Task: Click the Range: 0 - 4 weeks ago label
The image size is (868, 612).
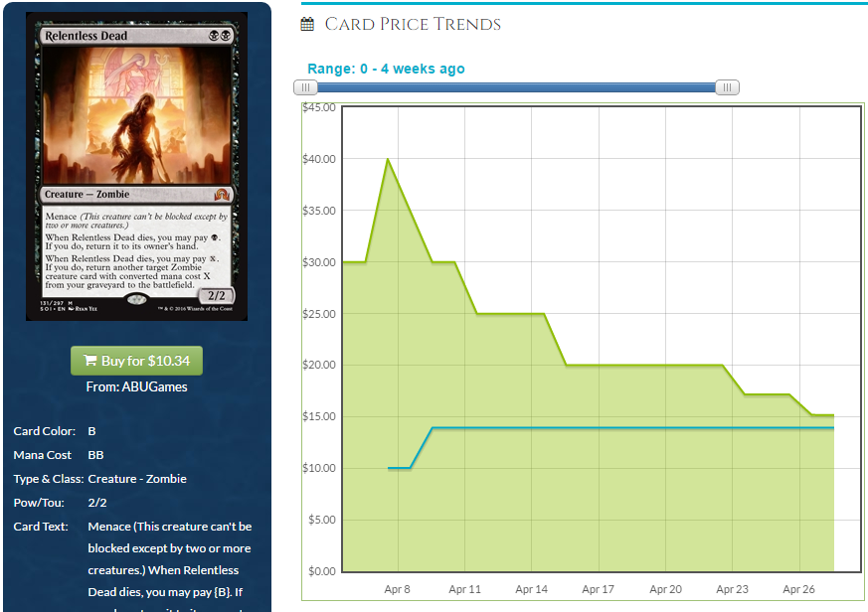Action: coord(386,69)
